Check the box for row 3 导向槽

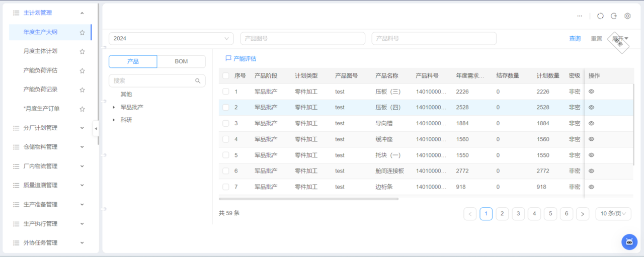coord(226,123)
